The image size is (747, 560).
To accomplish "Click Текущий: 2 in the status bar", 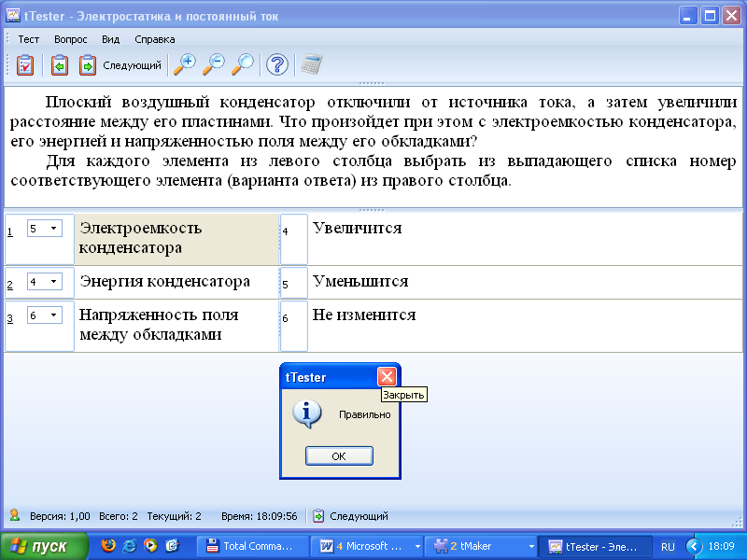I will [174, 516].
